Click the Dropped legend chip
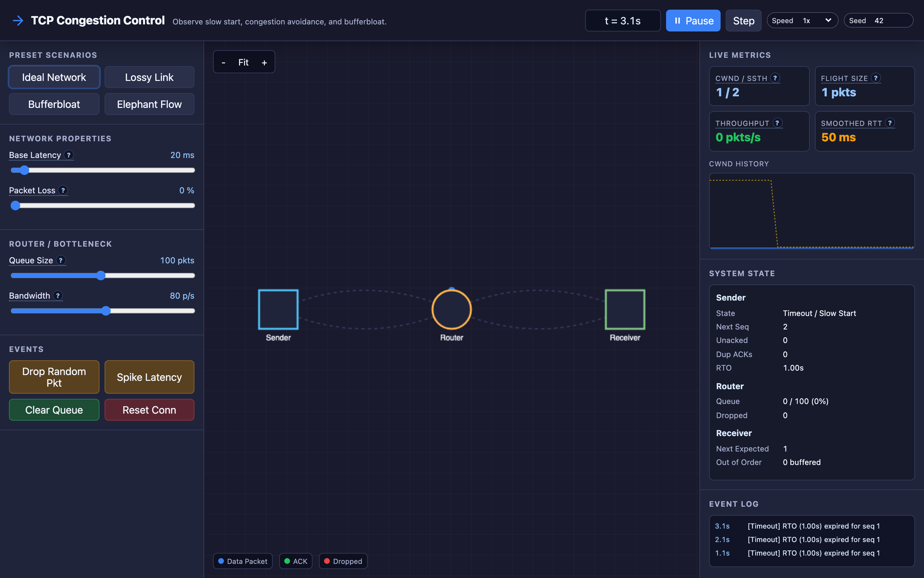 [343, 561]
